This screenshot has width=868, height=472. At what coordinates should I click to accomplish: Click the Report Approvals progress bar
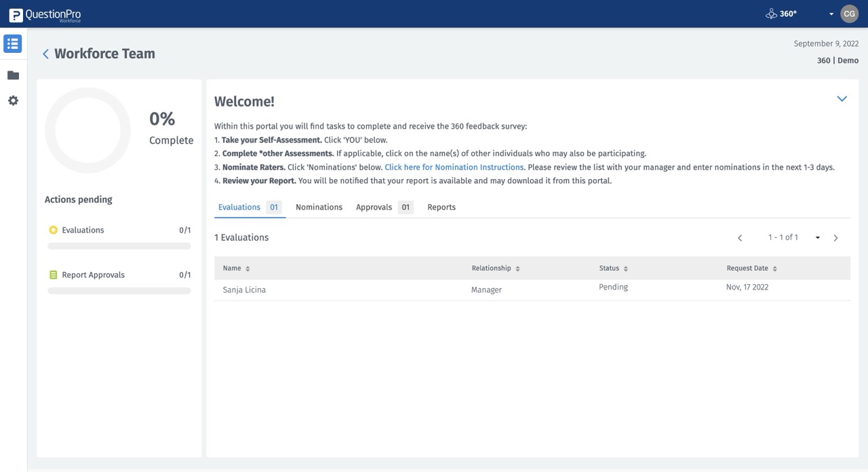click(x=119, y=291)
